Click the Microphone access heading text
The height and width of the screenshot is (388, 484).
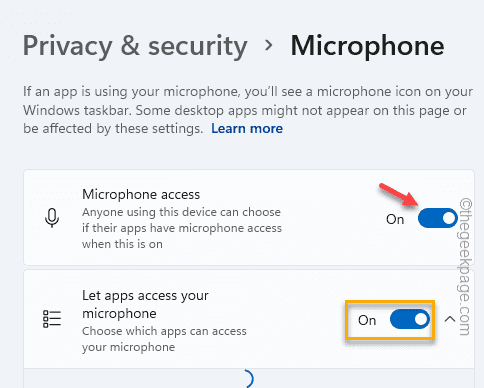141,194
